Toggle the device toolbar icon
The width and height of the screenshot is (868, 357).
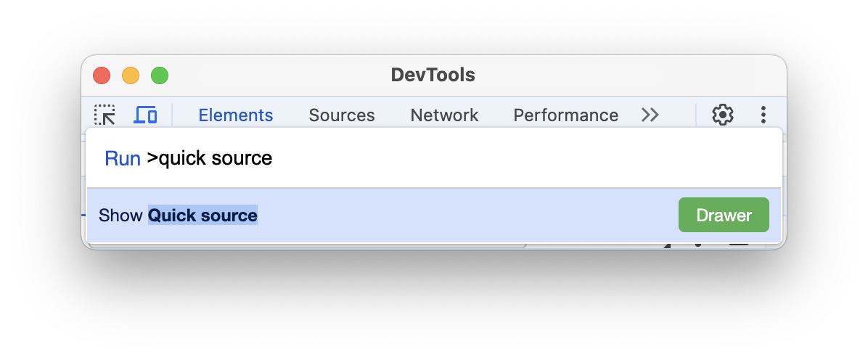[146, 115]
